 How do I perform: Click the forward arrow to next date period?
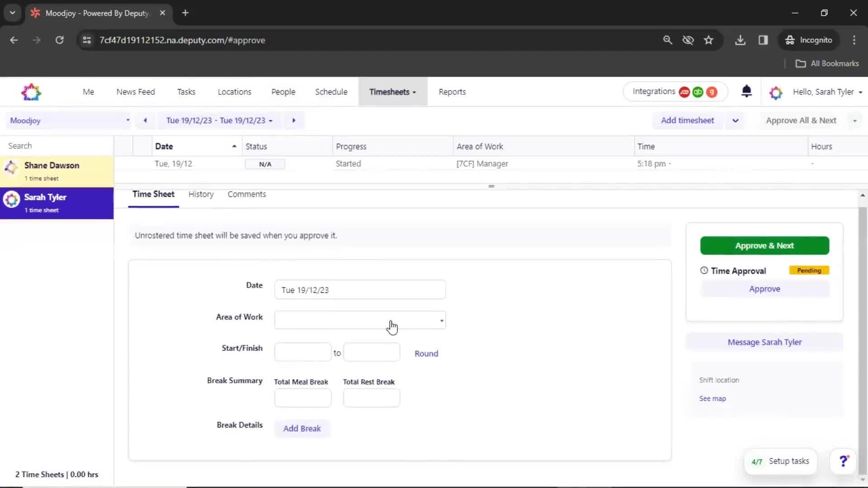click(293, 120)
